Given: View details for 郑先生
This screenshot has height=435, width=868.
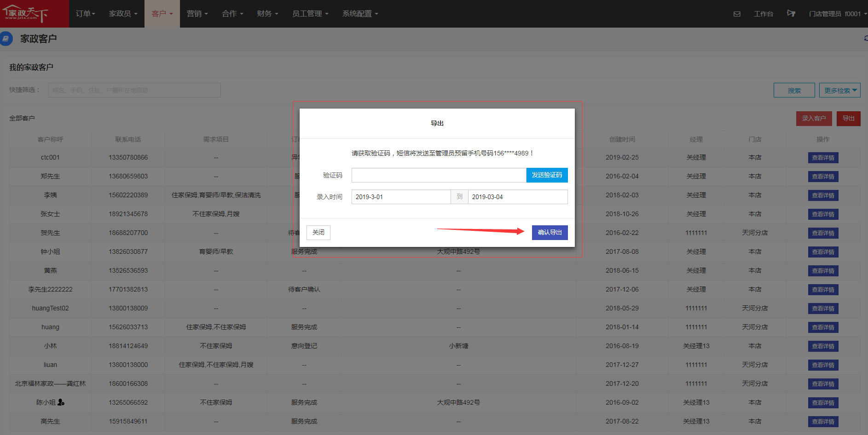Looking at the screenshot, I should 823,177.
